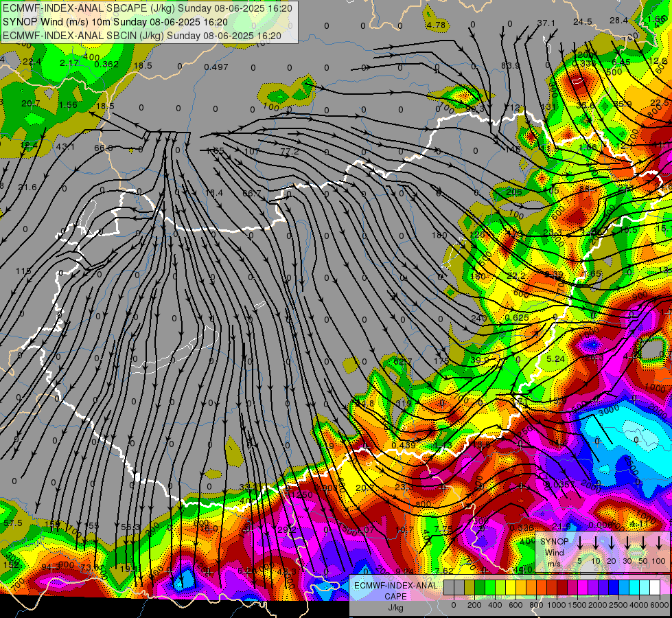The height and width of the screenshot is (618, 672).
Task: Click the map value '43.1'
Action: point(65,147)
